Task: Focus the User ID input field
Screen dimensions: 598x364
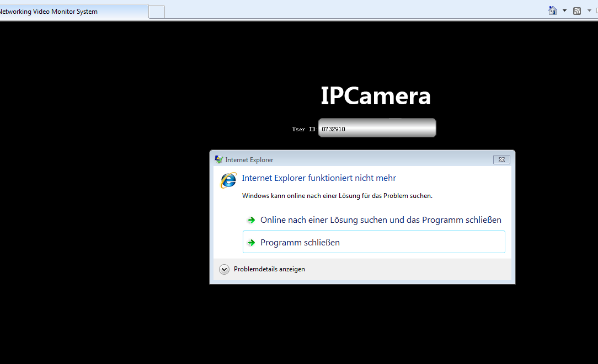Action: pos(377,128)
